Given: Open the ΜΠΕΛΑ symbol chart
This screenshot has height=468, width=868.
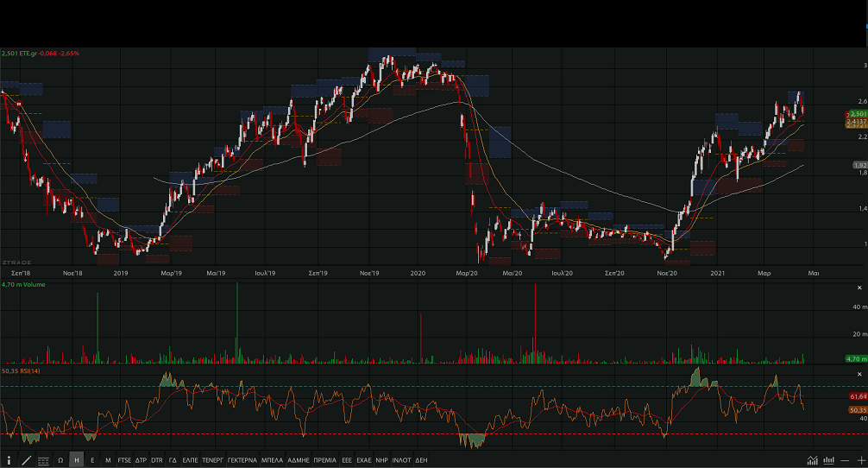Looking at the screenshot, I should 273,461.
